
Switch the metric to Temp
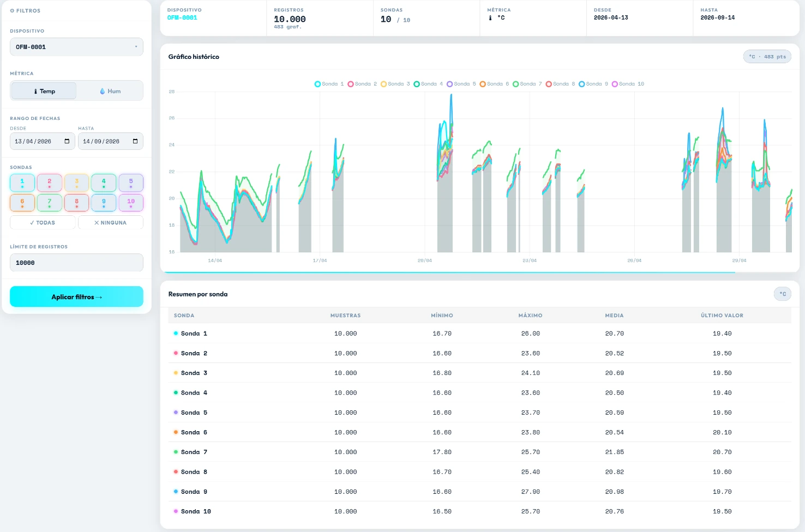44,91
